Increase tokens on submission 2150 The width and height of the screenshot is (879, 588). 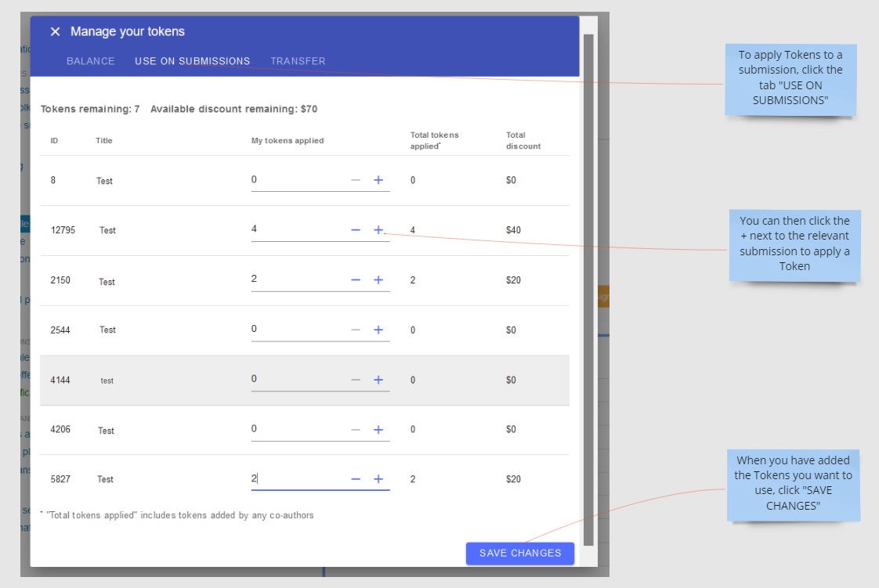click(378, 280)
